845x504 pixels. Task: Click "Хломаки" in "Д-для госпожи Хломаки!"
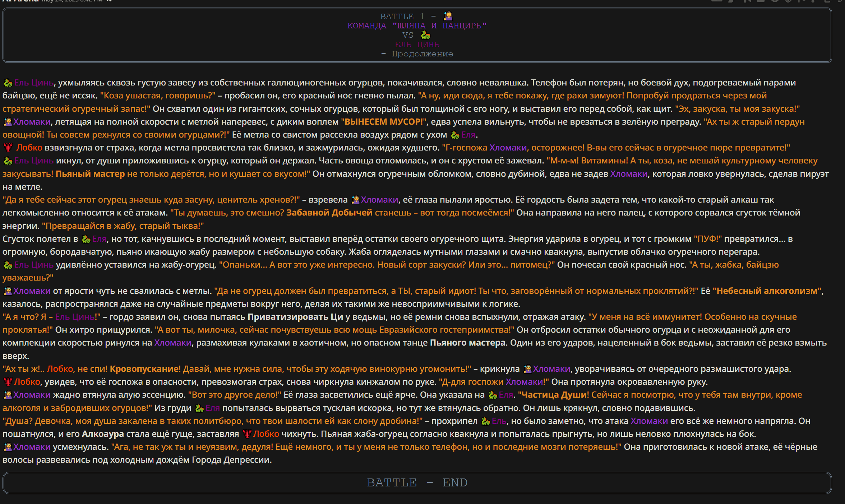(524, 382)
